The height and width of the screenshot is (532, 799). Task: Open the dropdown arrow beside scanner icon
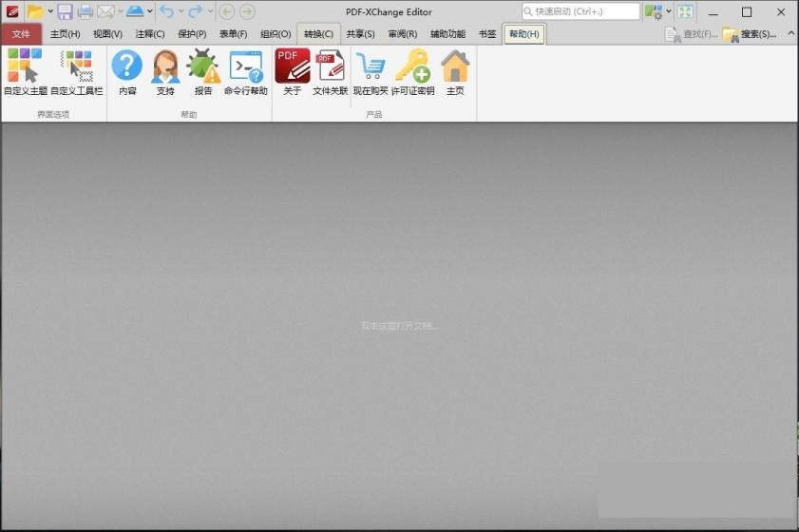tap(150, 11)
